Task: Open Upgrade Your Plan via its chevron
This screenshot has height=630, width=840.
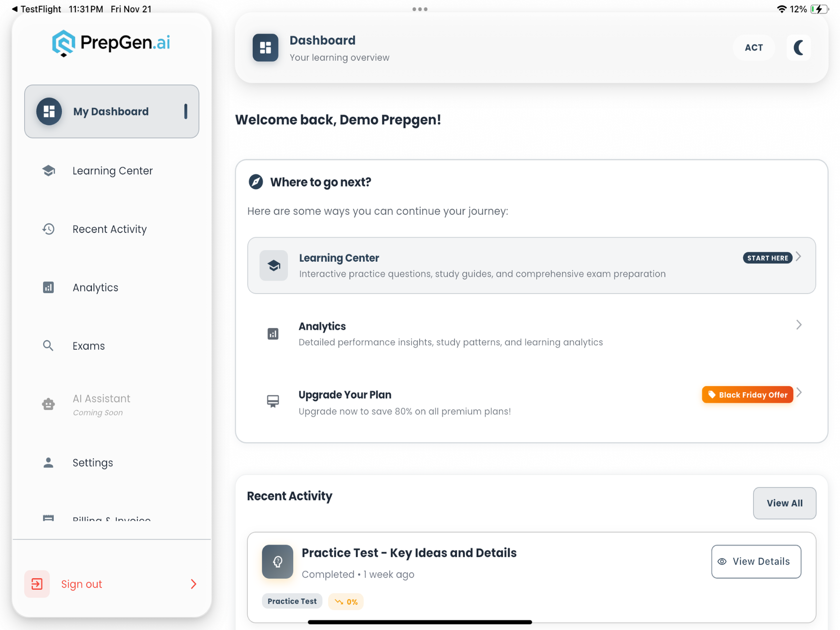Action: [x=799, y=392]
